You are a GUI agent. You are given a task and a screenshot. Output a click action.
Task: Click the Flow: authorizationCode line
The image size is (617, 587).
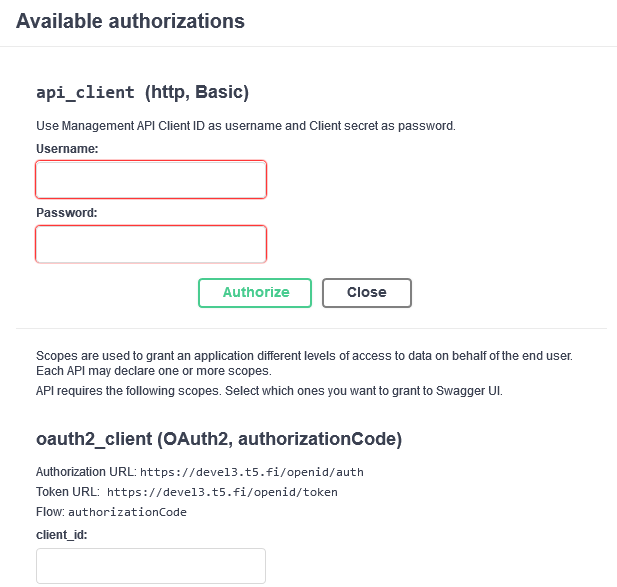[x=111, y=512]
